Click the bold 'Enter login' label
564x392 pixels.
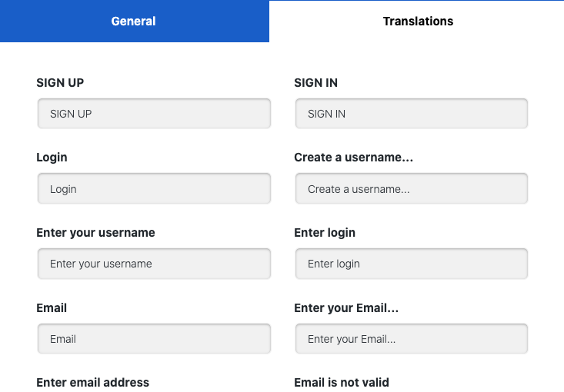325,233
